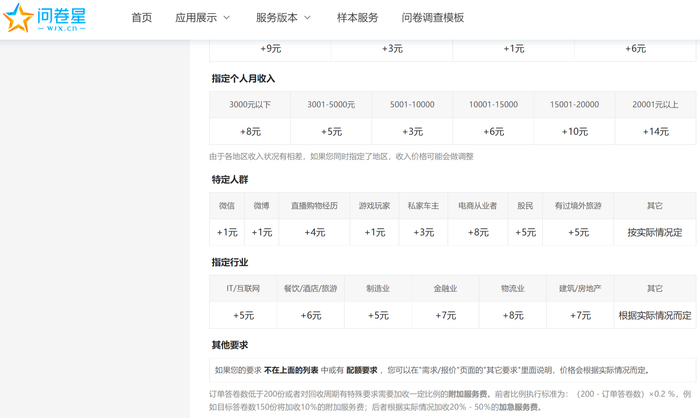Select the 私家车主 column header
Viewport: 700px width, 418px height.
423,206
